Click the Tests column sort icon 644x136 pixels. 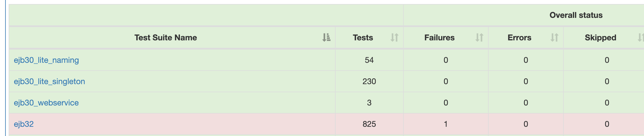coord(394,37)
